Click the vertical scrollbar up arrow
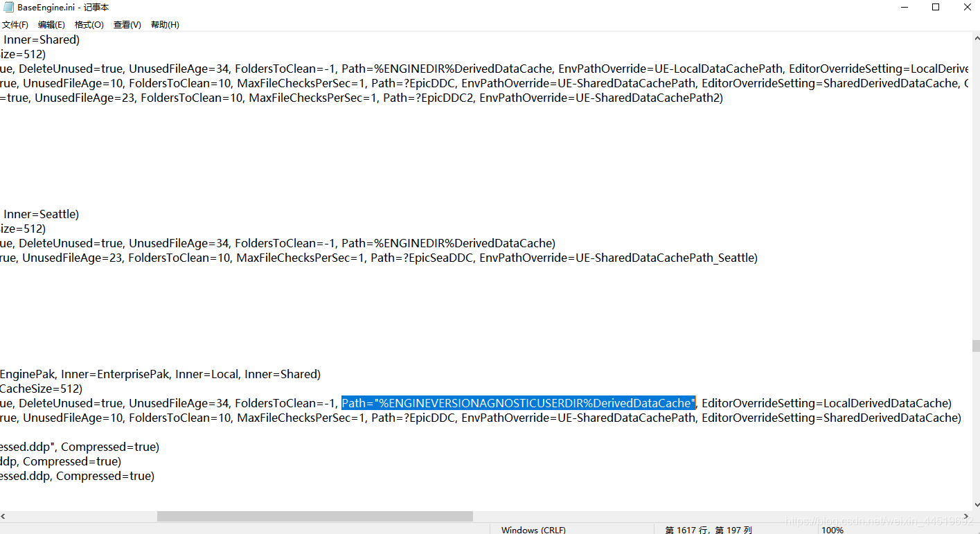Image resolution: width=980 pixels, height=534 pixels. click(x=975, y=37)
